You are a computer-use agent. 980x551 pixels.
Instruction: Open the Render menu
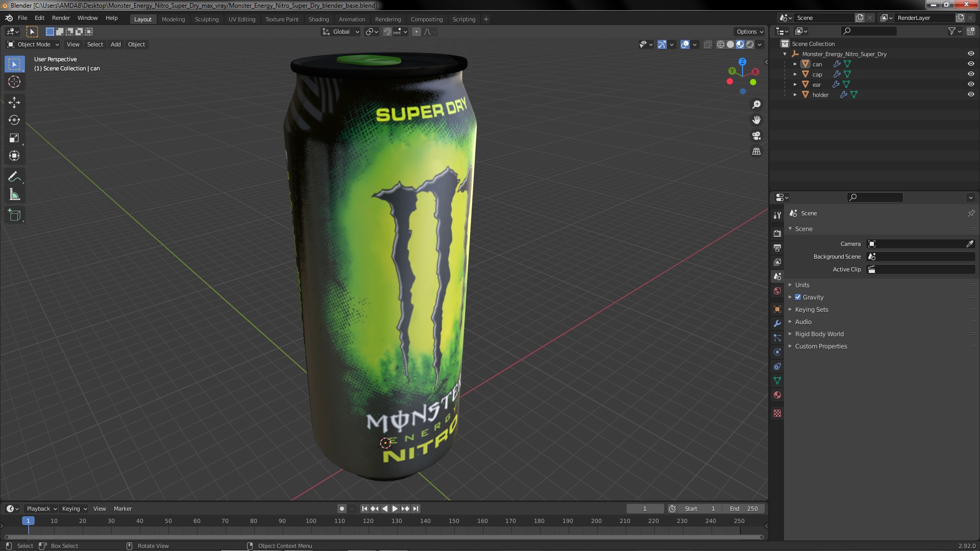(61, 18)
